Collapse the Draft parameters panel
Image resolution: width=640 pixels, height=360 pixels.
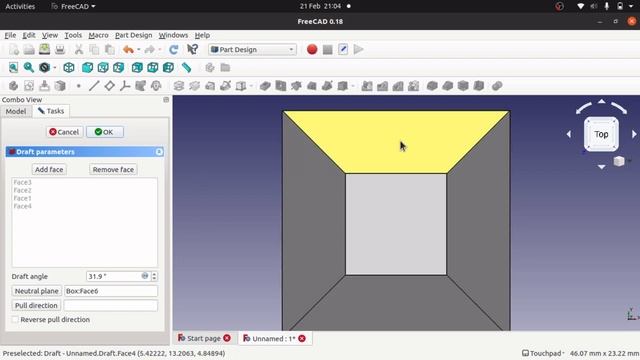(x=159, y=152)
